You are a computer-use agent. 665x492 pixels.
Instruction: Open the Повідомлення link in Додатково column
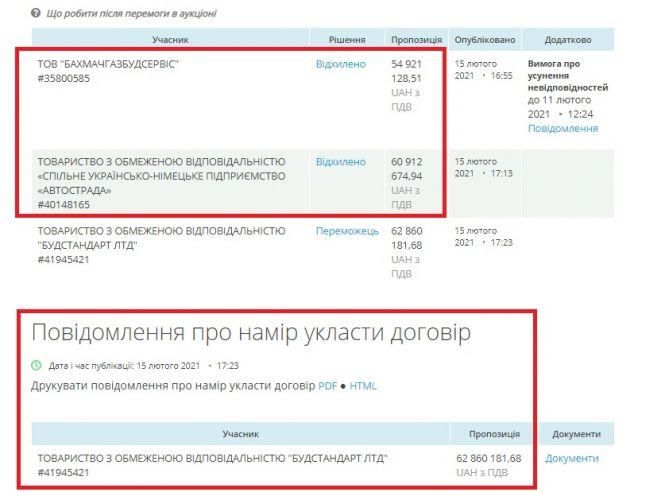[x=563, y=128]
